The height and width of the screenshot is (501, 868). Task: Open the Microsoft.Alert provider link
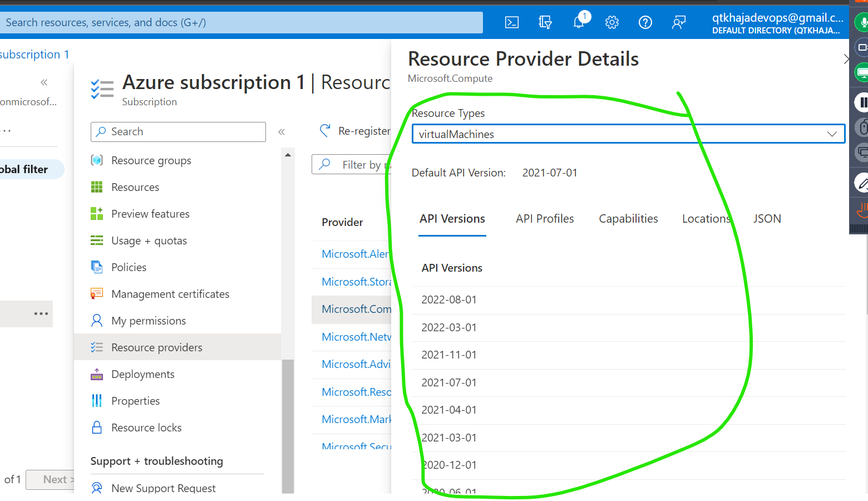coord(356,254)
